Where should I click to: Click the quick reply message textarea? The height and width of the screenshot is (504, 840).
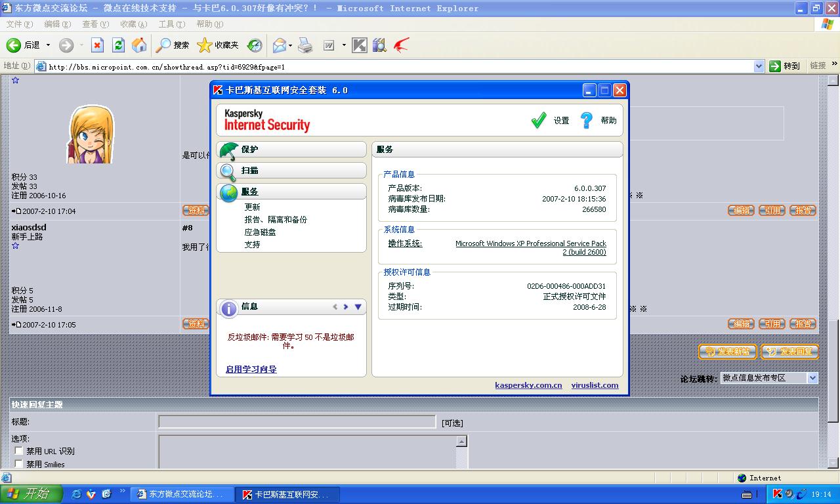[x=308, y=451]
